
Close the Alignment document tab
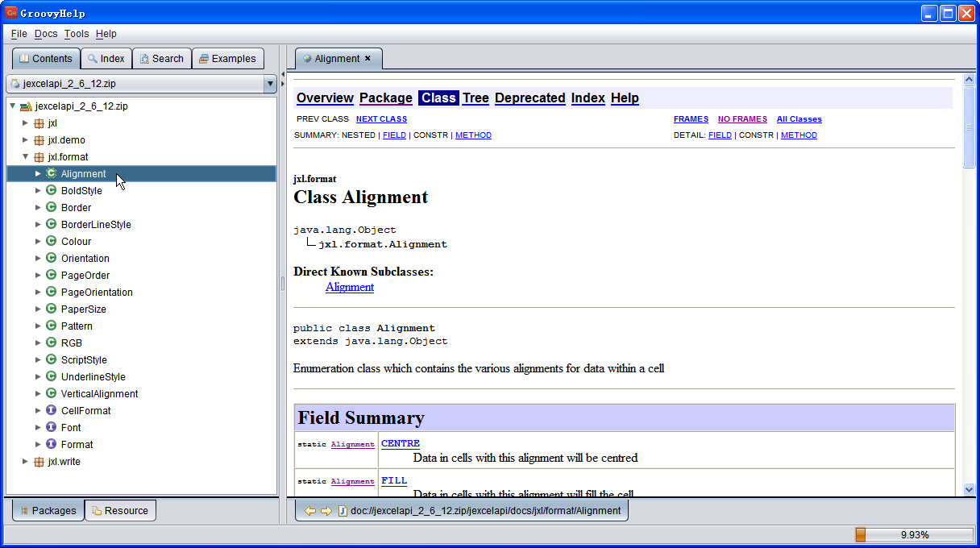(368, 58)
